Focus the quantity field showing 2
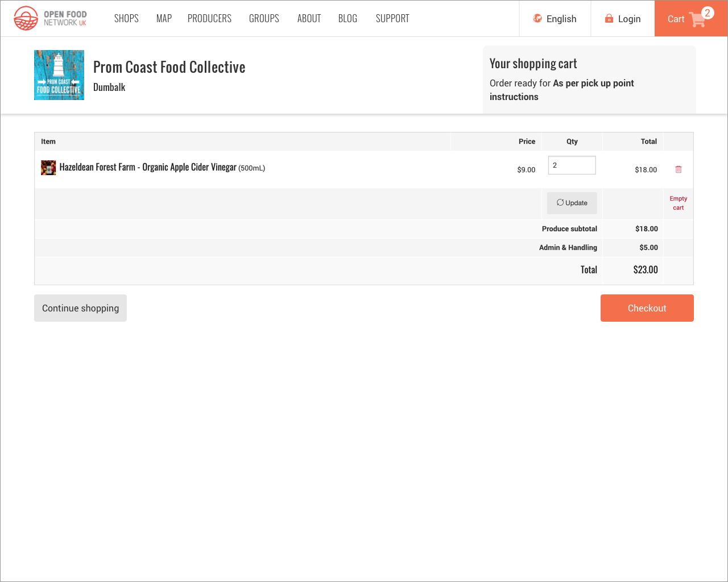Viewport: 728px width, 582px height. pos(572,165)
